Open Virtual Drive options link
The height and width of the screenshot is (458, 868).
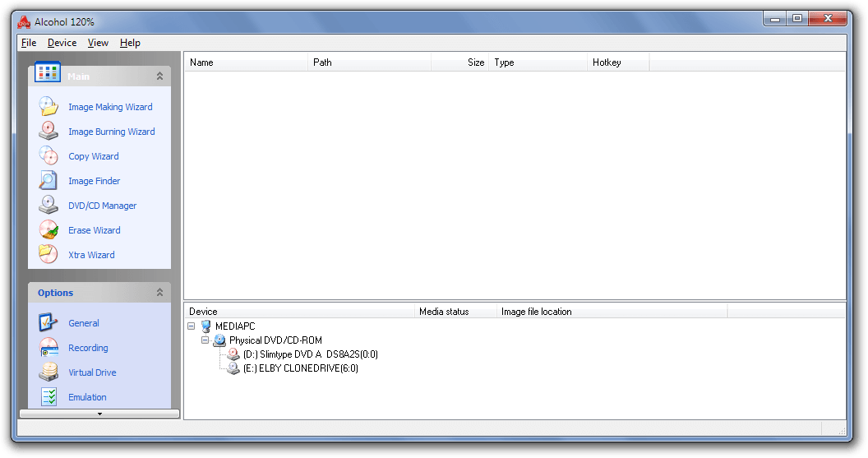tap(92, 372)
